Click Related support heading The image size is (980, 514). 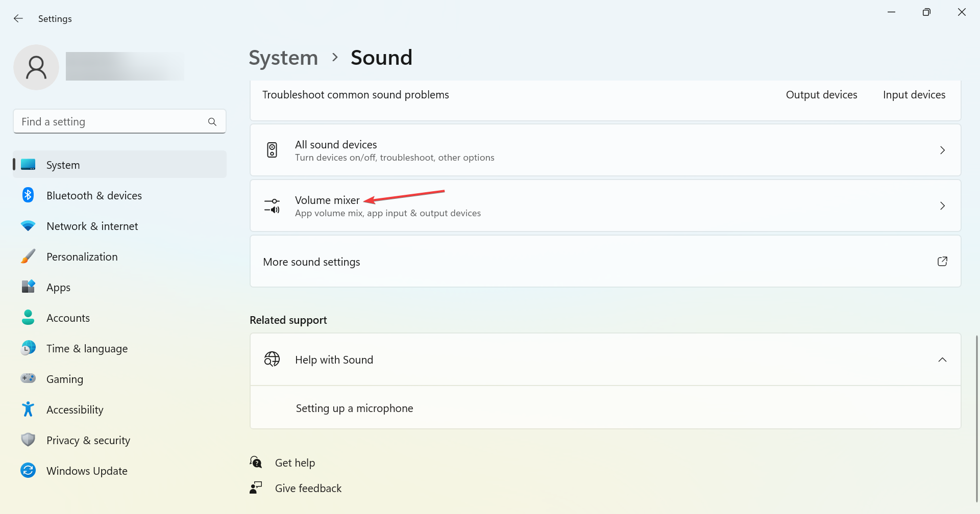point(288,320)
